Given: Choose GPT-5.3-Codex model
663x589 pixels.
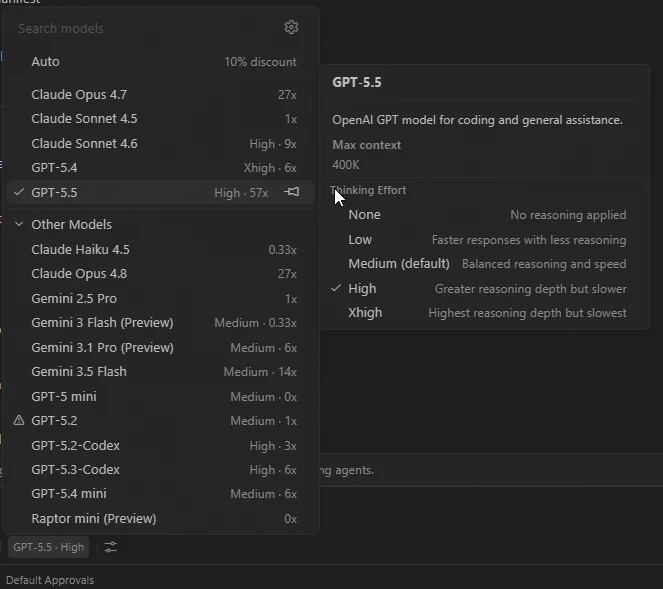Looking at the screenshot, I should coord(161,470).
